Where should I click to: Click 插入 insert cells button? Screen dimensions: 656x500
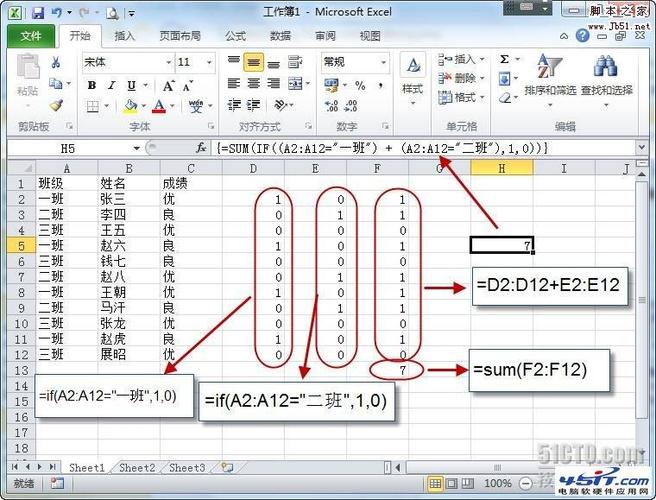(461, 59)
